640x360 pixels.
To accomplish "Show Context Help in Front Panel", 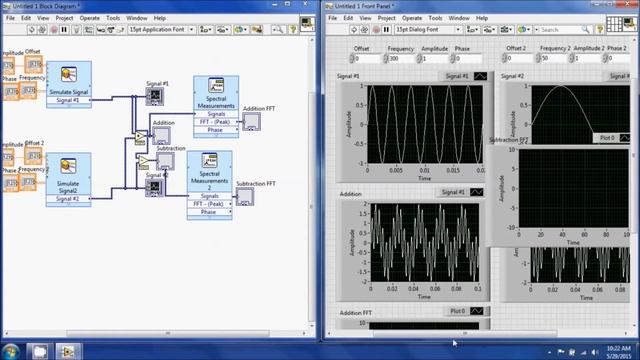I will [x=600, y=29].
